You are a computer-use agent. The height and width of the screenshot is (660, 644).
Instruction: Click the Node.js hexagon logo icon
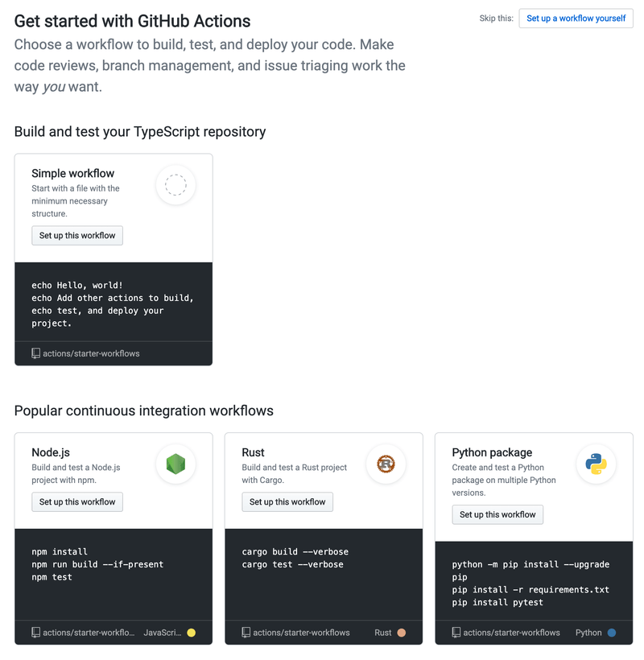(x=175, y=464)
